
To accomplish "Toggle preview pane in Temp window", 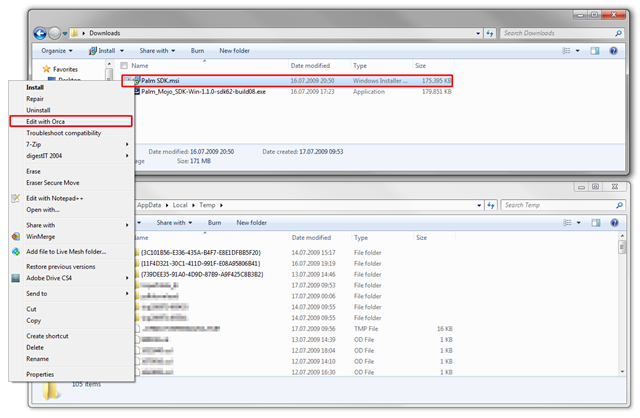I will point(596,222).
